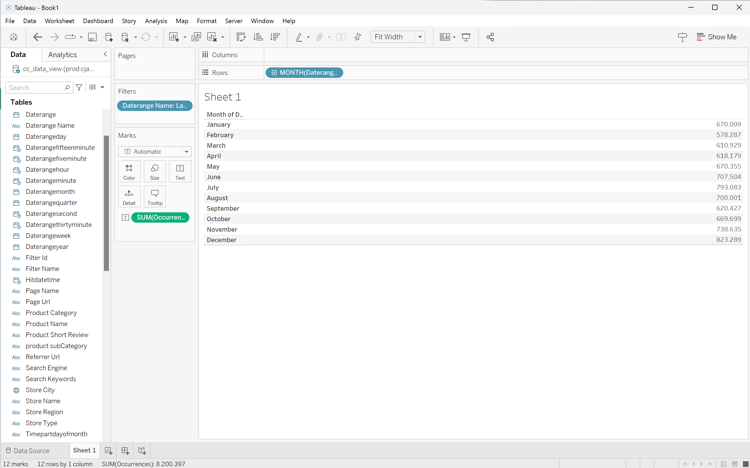Open the Dashboard menu
Viewport: 750px width, 468px height.
pos(98,21)
